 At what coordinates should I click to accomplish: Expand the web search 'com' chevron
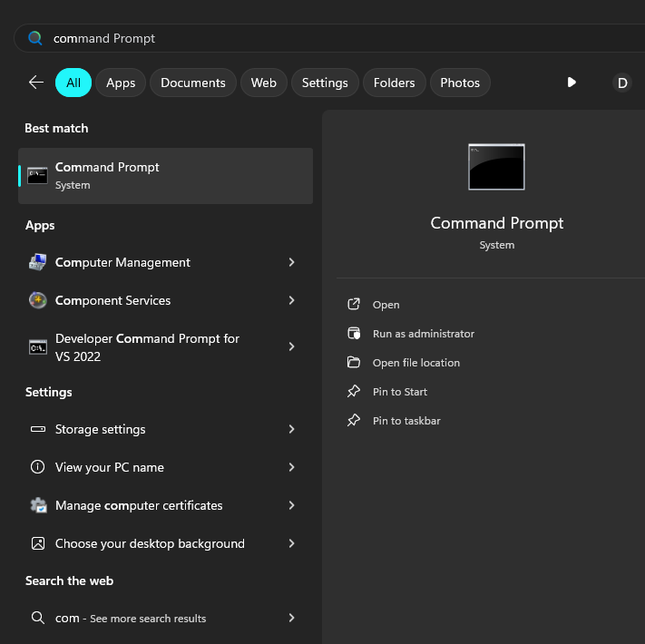click(291, 618)
